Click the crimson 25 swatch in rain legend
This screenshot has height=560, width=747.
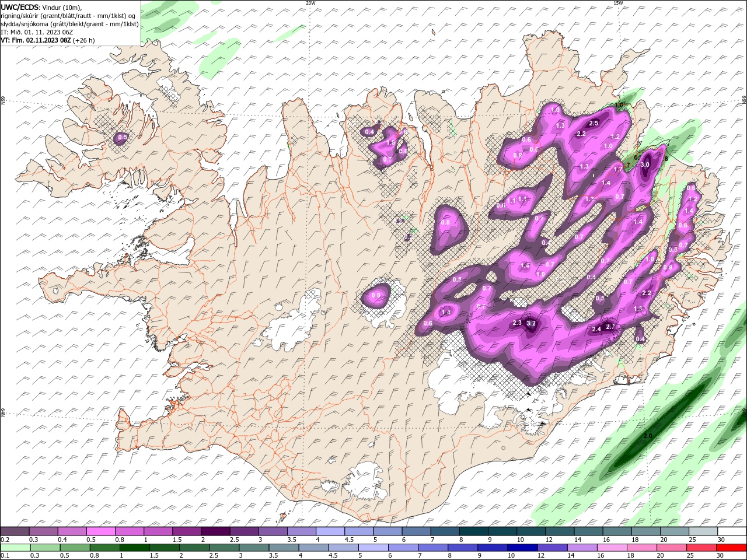pyautogui.click(x=702, y=548)
